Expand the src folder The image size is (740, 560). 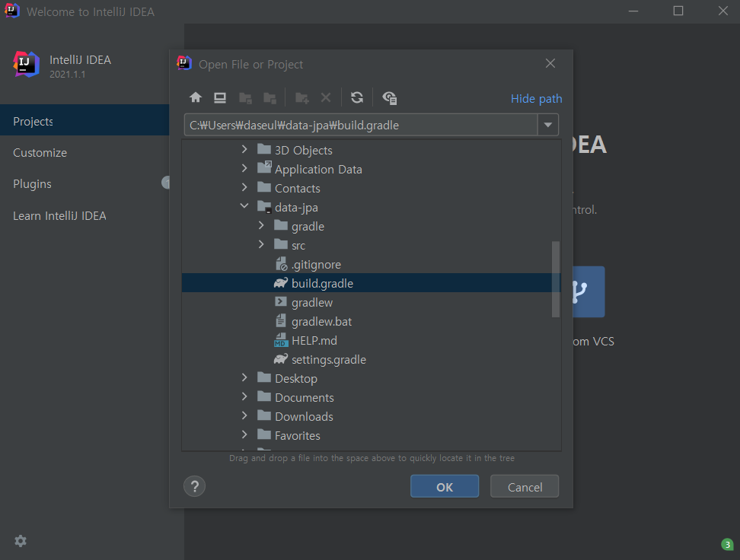pyautogui.click(x=261, y=244)
